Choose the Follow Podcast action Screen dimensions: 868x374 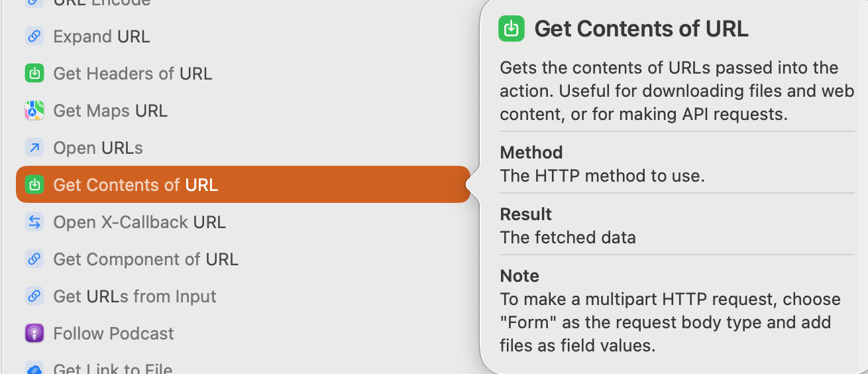click(113, 334)
